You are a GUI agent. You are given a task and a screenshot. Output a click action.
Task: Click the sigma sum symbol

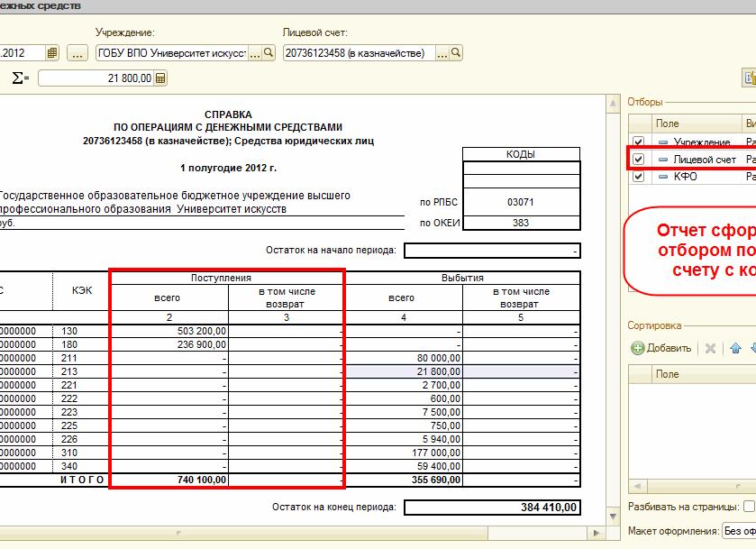click(x=19, y=78)
